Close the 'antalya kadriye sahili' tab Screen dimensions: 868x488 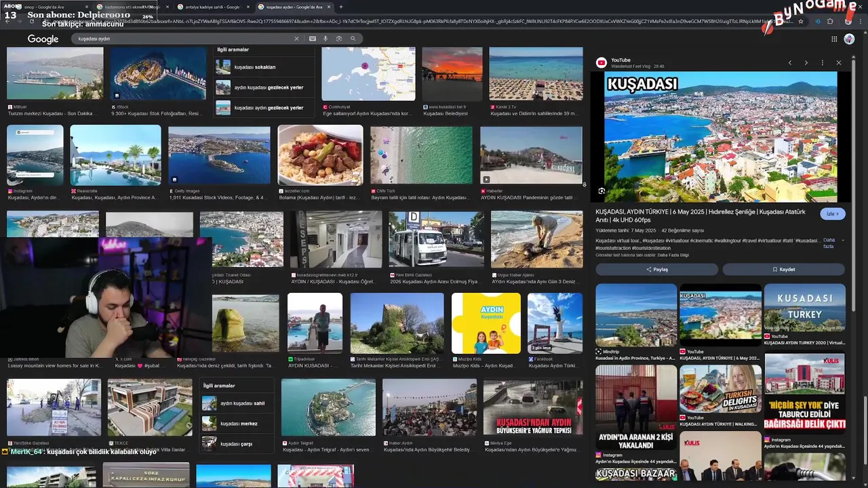coord(248,7)
